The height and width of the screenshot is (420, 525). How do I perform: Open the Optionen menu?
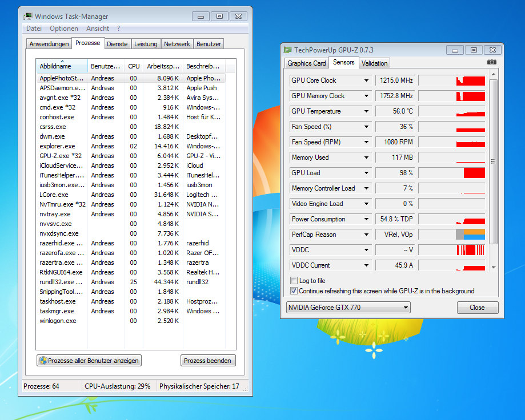click(63, 29)
